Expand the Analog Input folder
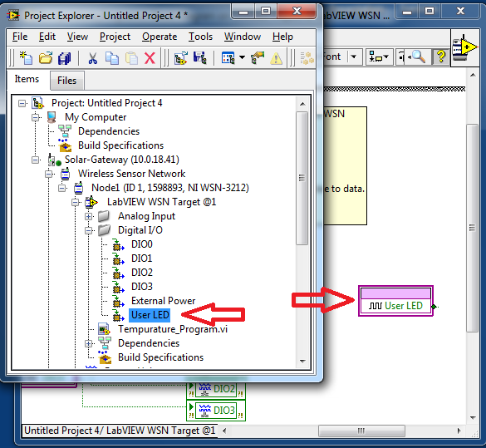486x448 pixels. 89,216
